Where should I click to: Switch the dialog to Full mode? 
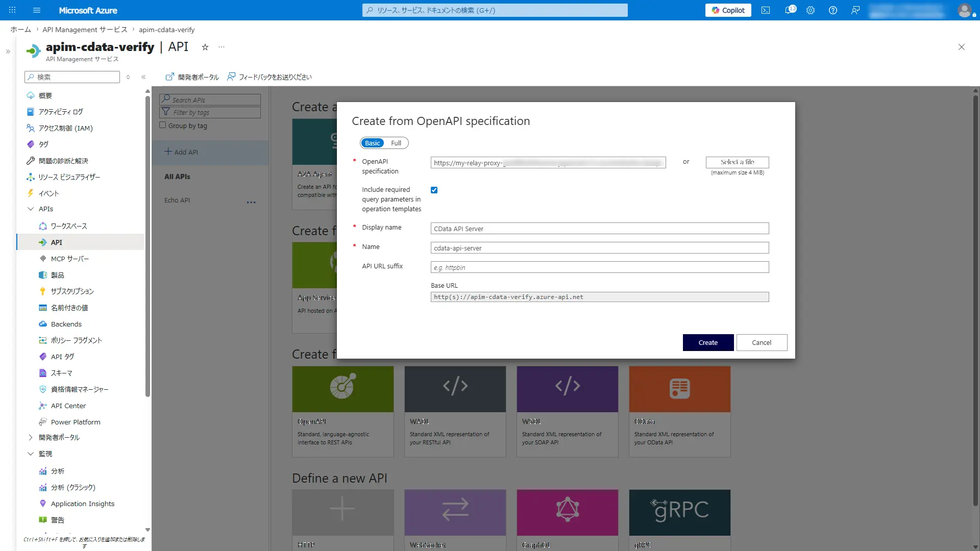coord(396,143)
